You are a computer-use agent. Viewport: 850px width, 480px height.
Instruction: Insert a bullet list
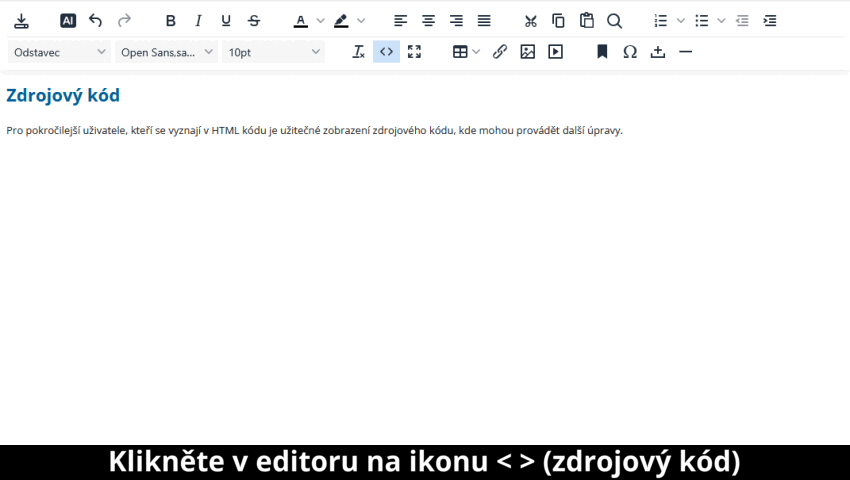point(701,21)
